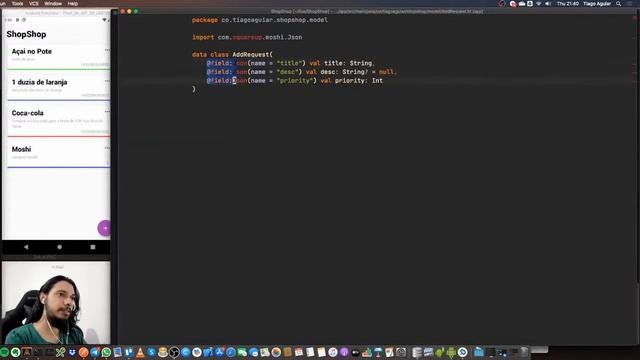
Task: Launch WhatsApp from the dock
Action: click(106, 352)
